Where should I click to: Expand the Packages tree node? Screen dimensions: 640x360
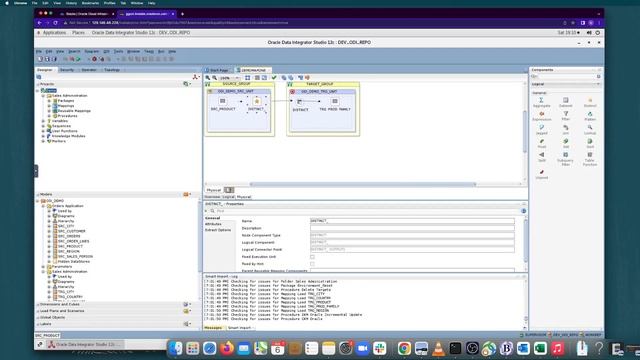click(49, 101)
